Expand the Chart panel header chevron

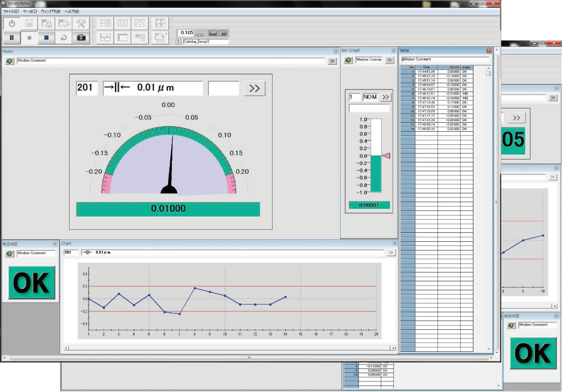[x=391, y=252]
